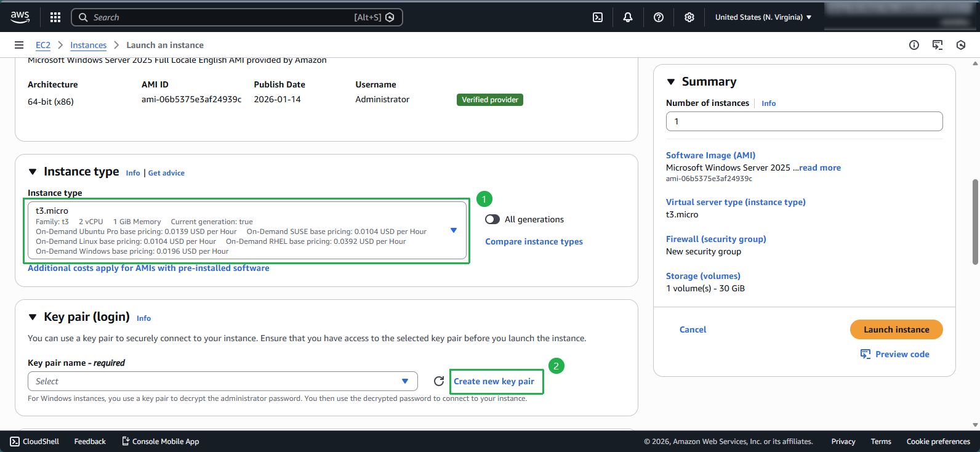980x452 pixels.
Task: Click Create new key pair link
Action: click(494, 381)
